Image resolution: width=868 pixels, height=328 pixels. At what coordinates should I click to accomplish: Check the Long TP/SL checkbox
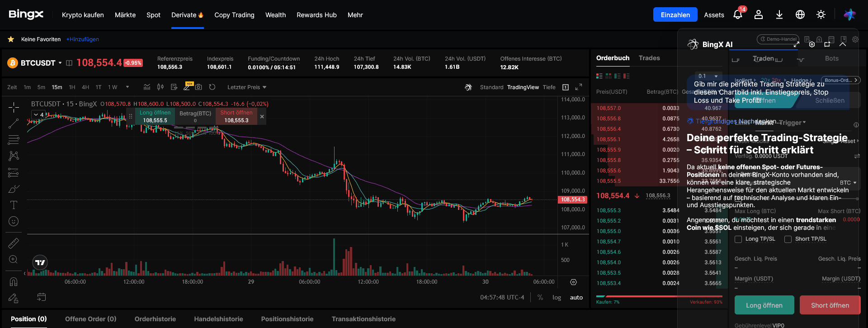click(x=738, y=239)
